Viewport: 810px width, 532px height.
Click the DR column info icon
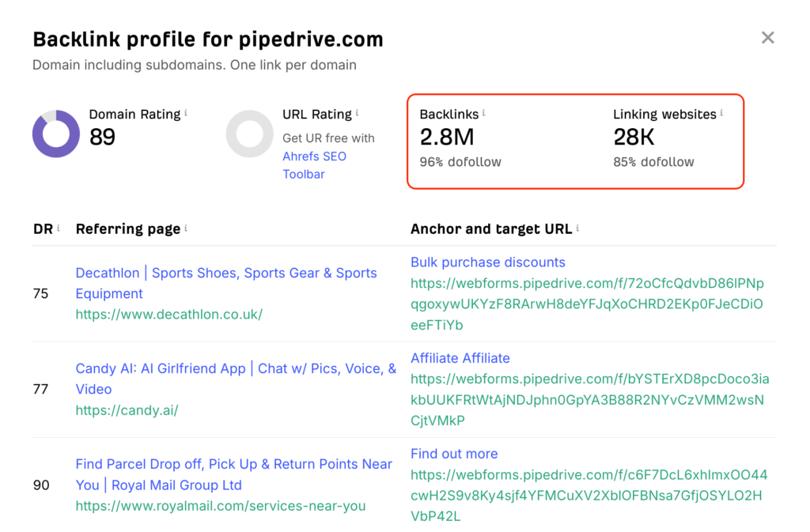(59, 228)
